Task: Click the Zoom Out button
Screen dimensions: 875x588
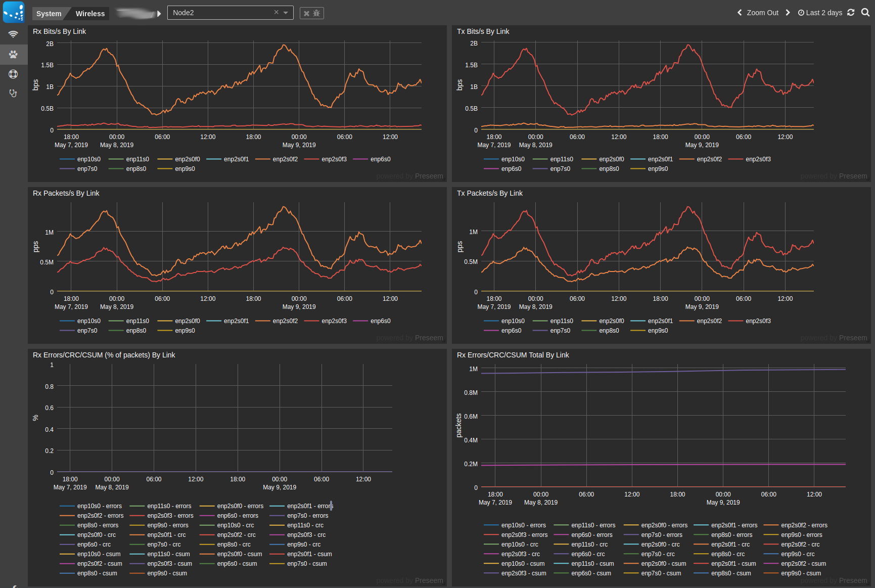Action: click(x=762, y=13)
